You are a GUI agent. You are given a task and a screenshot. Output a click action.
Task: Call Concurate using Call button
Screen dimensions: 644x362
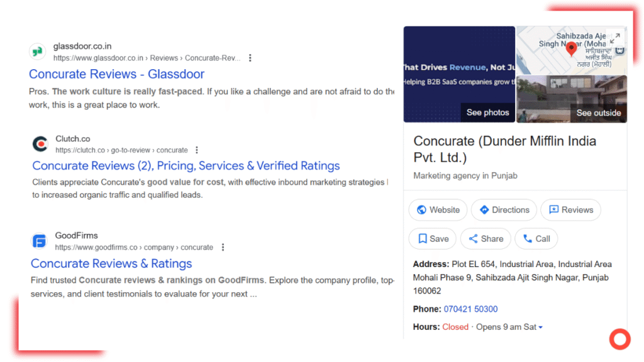coord(536,239)
